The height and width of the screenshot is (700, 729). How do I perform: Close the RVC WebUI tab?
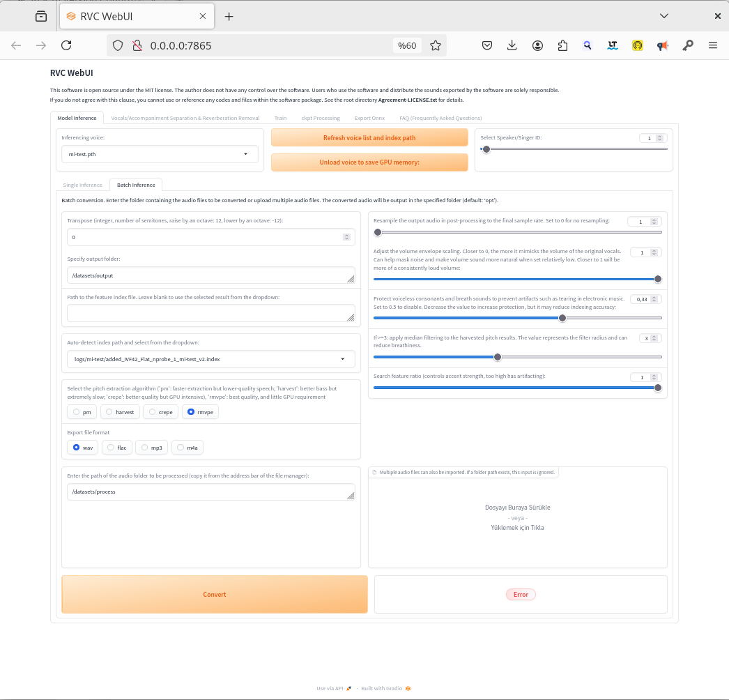tap(203, 16)
